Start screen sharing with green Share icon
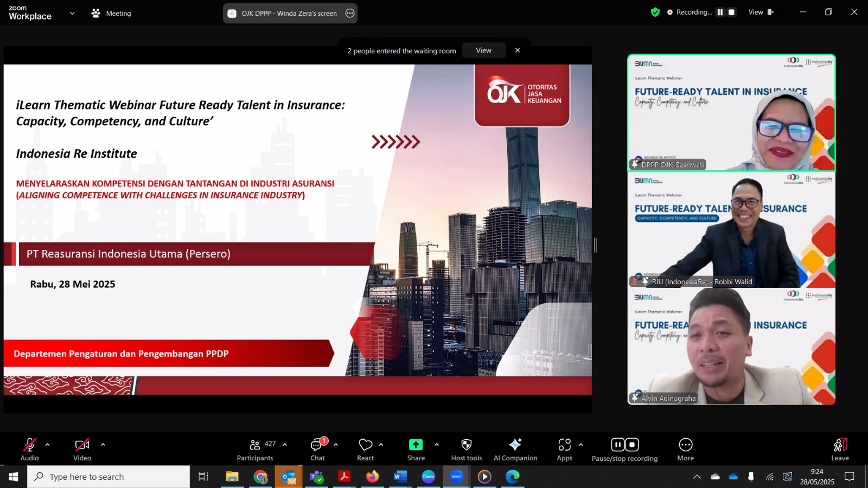The width and height of the screenshot is (868, 488). coord(416,445)
